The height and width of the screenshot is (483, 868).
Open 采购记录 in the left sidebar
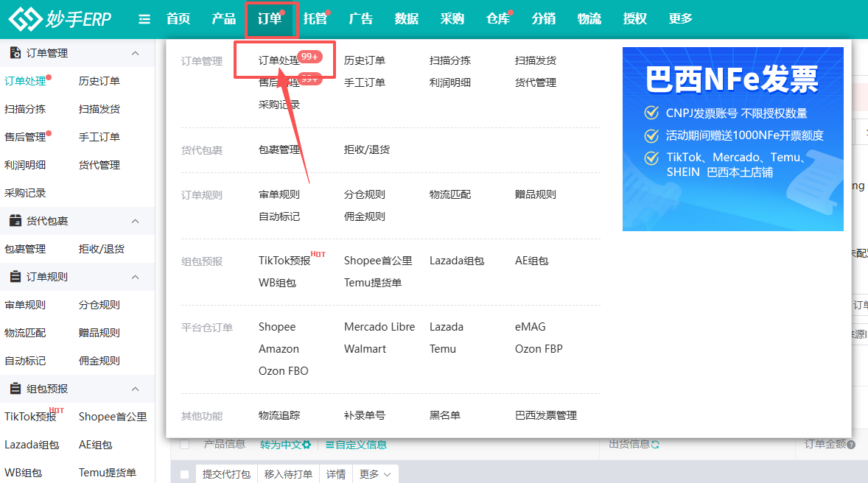pyautogui.click(x=25, y=193)
